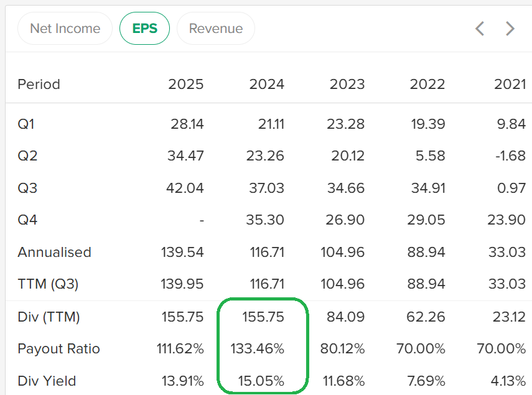Select the 2024 column header
The height and width of the screenshot is (395, 532).
pyautogui.click(x=267, y=84)
